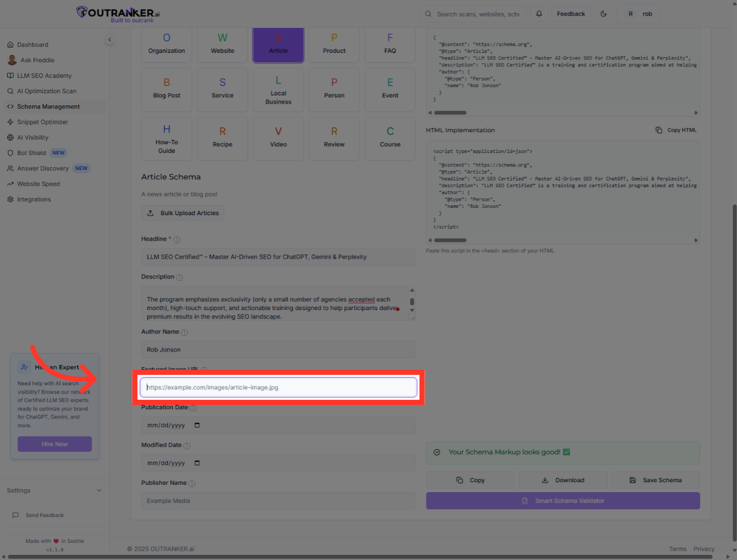Pick the Product schema type card
Screen dimensions: 737x560
pos(334,45)
